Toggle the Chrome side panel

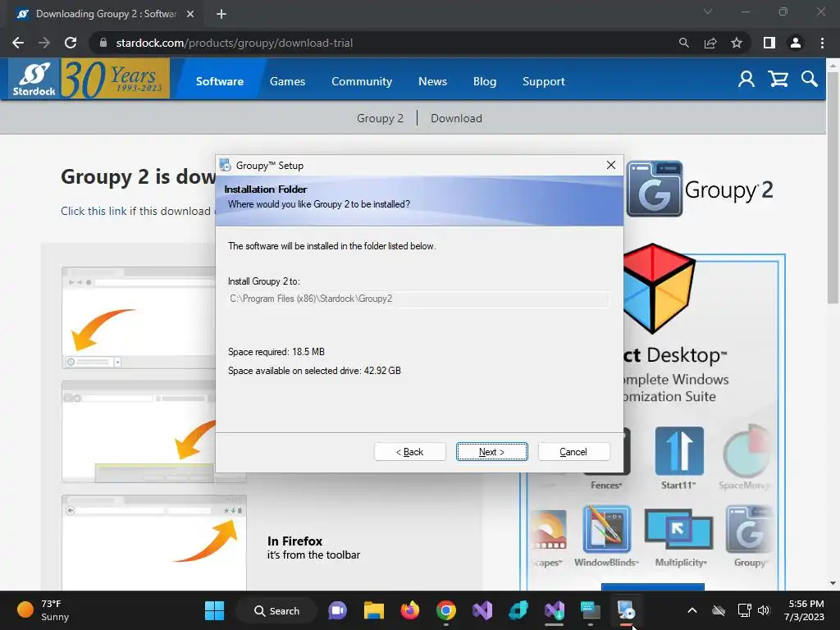769,43
